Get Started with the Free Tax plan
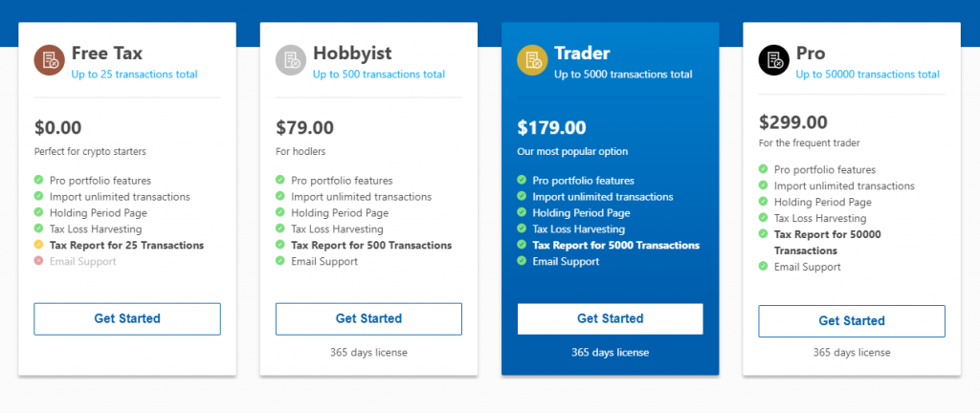 coord(127,318)
